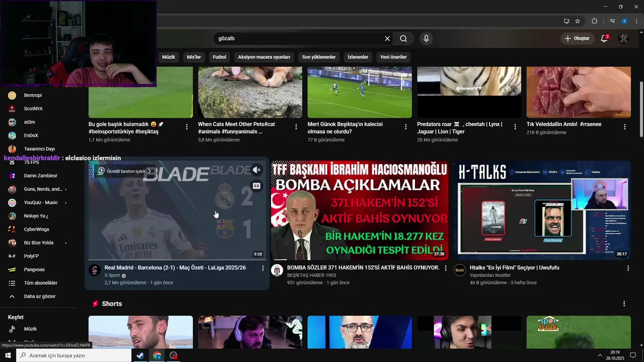Viewport: 644px width, 362px height.
Task: Open the Mert Günok Beşiktaş short thumbnail
Action: tap(360, 93)
